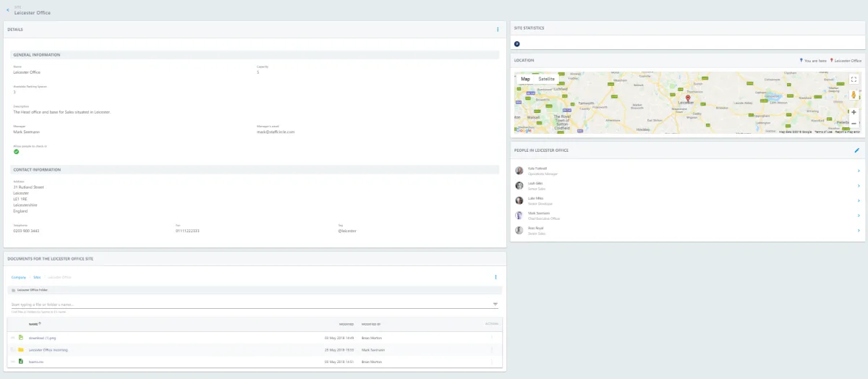
Task: Open the documents section three-dot menu
Action: tap(495, 277)
